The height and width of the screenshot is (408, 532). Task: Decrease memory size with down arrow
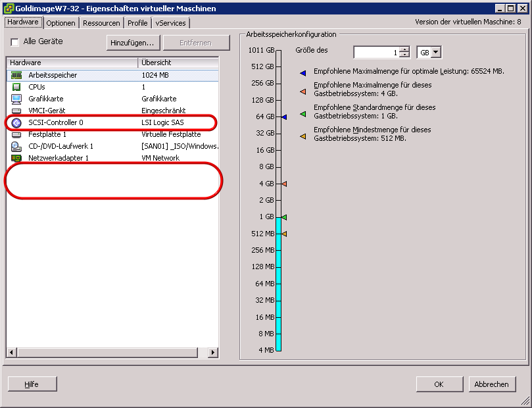(x=404, y=56)
